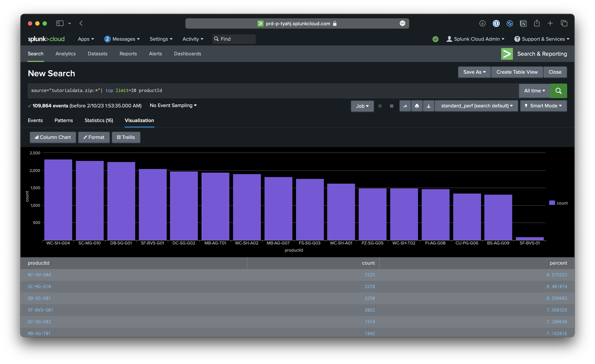
Task: Open the Format options
Action: click(94, 137)
